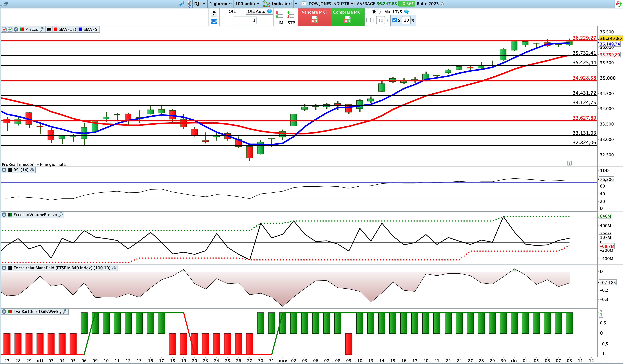Open Prezzo settings wrench
This screenshot has height=364, width=623.
tap(42, 29)
